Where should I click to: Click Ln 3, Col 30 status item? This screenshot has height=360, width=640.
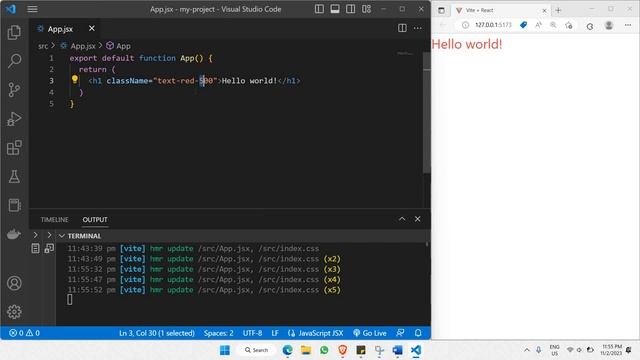tap(157, 333)
